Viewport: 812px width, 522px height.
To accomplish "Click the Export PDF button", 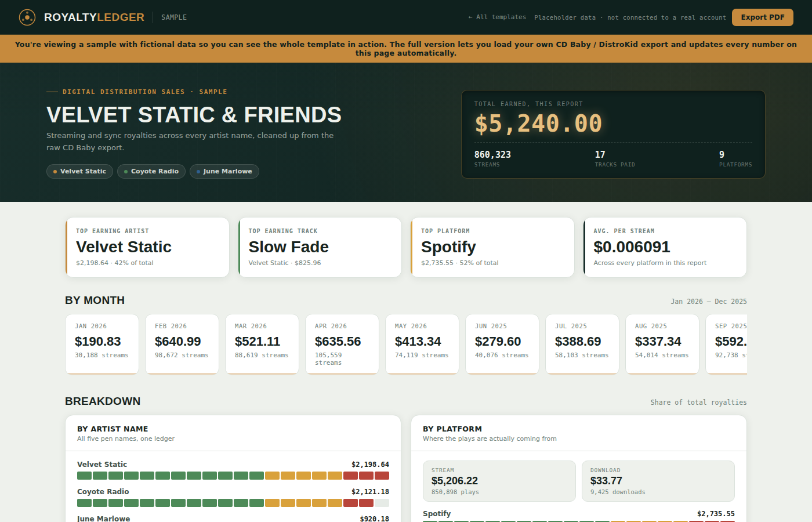I will [763, 17].
